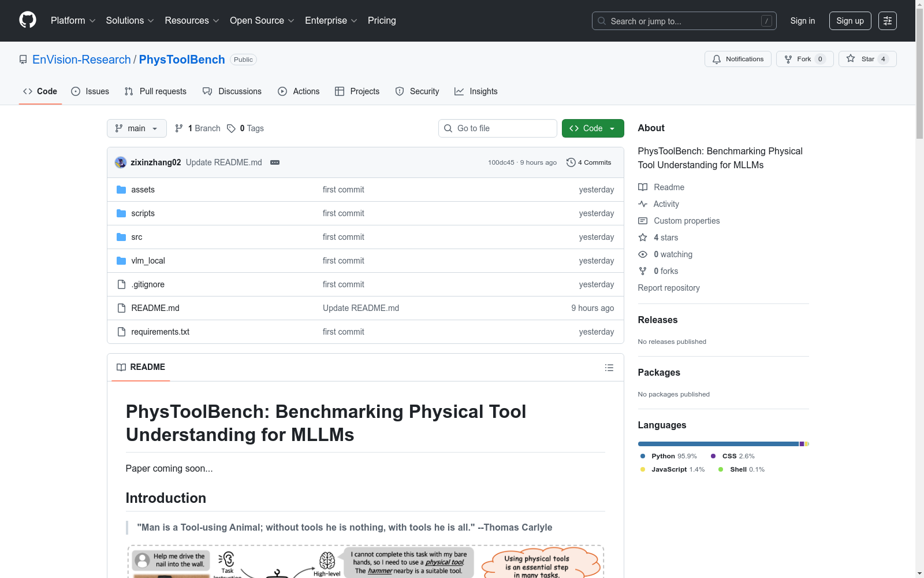Select the README tab header
924x578 pixels.
141,367
